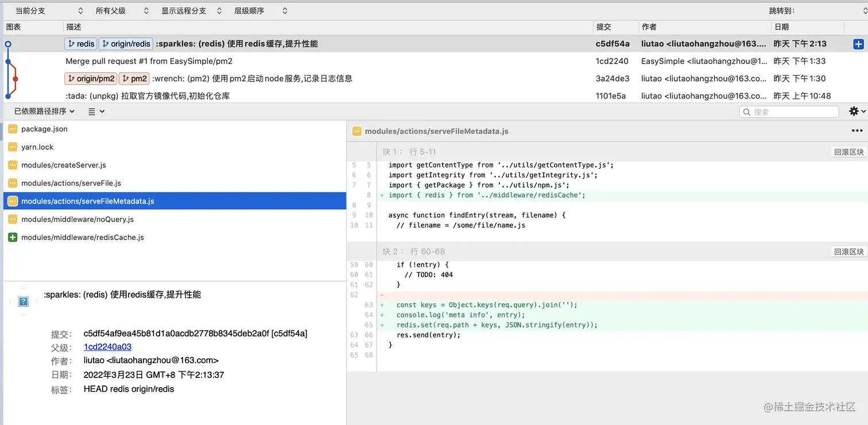The image size is (868, 425).
Task: Click the redis local branch tag
Action: pyautogui.click(x=80, y=44)
